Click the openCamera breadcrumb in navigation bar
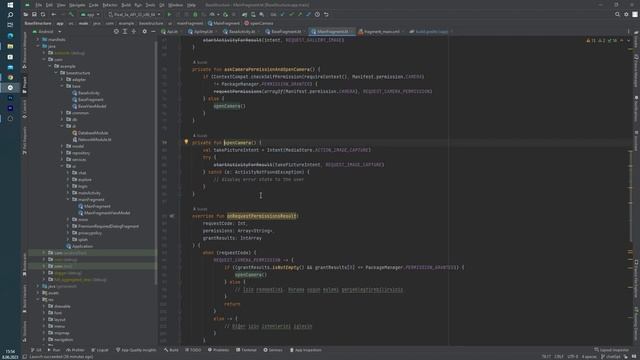640x360 pixels. coord(259,23)
